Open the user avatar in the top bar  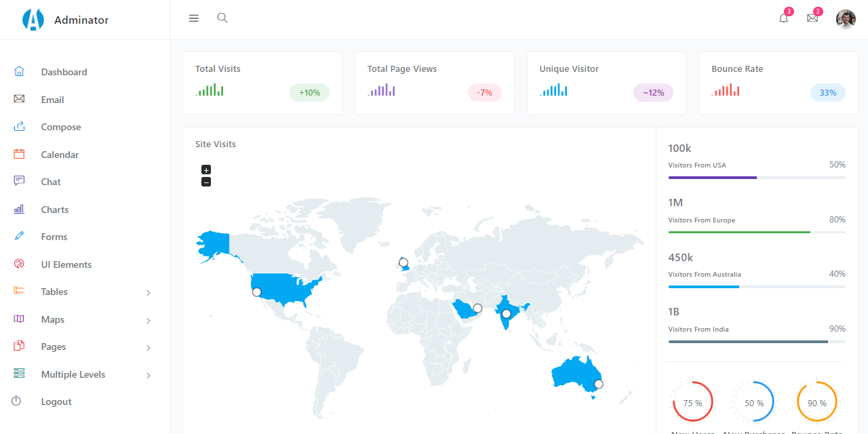click(x=846, y=19)
